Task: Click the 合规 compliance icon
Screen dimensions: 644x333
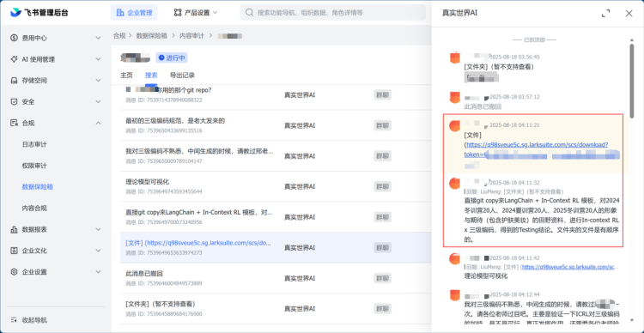Action: click(x=14, y=123)
